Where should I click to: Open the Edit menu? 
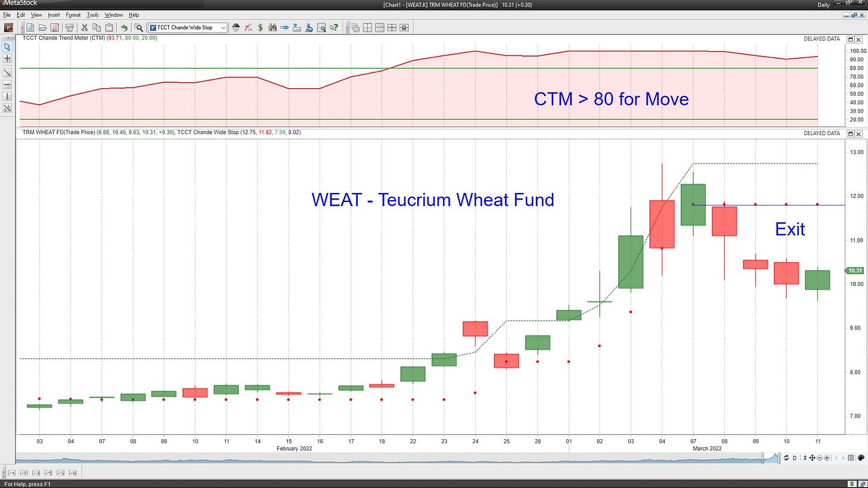(21, 15)
